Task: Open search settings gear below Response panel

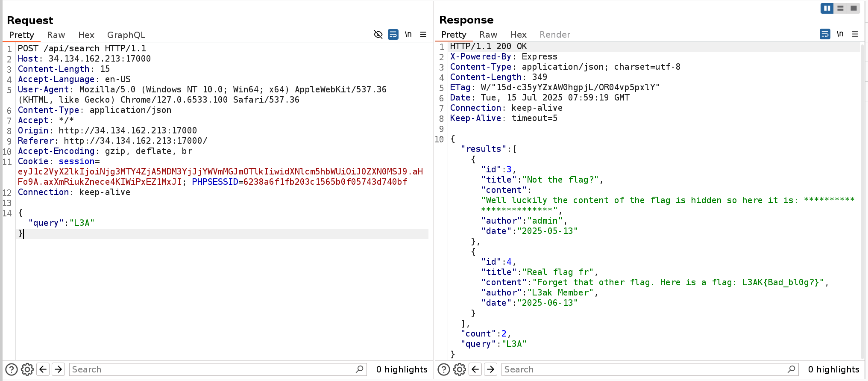Action: tap(460, 369)
